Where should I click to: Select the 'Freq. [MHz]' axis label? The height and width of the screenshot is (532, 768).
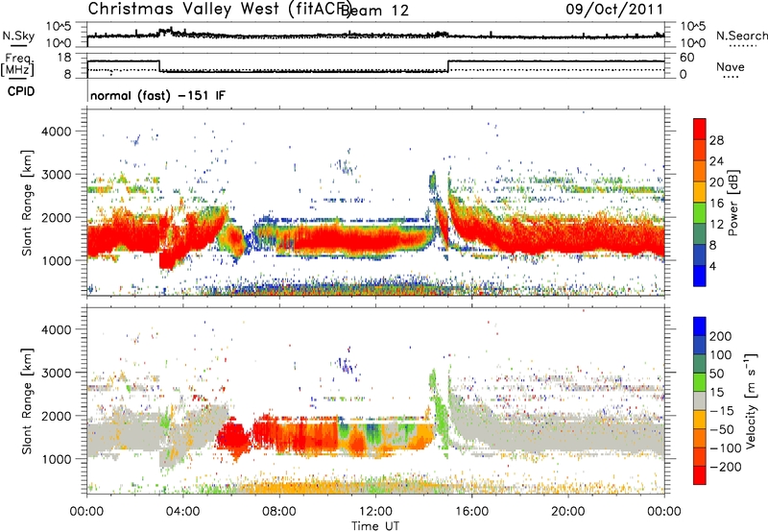click(x=18, y=64)
